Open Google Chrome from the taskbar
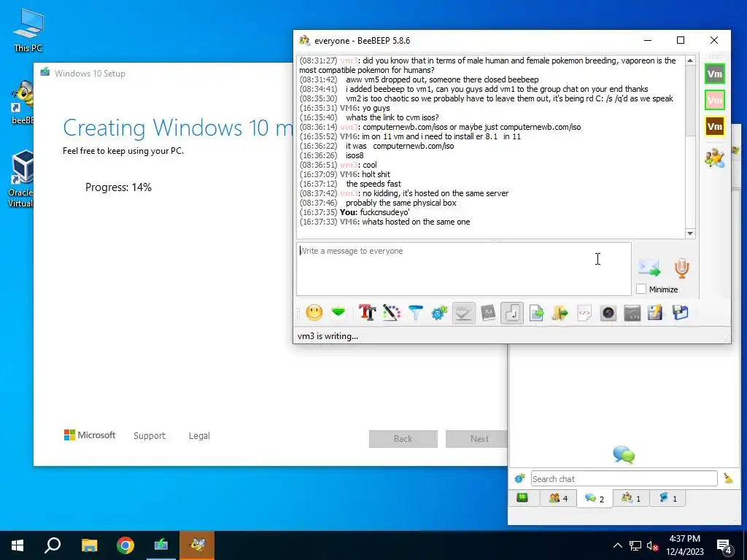This screenshot has height=560, width=747. 125,545
